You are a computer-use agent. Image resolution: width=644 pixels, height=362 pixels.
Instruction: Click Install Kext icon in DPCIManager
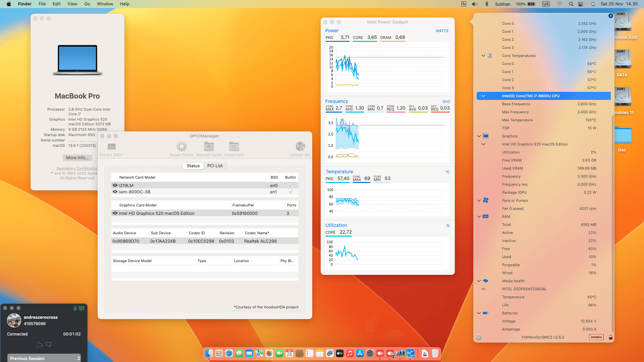[x=234, y=146]
